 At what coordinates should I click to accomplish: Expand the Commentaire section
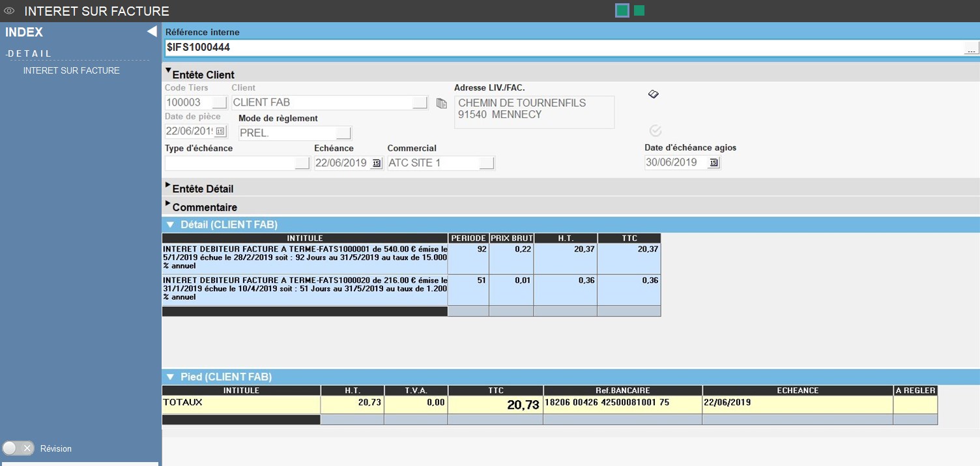[x=168, y=205]
